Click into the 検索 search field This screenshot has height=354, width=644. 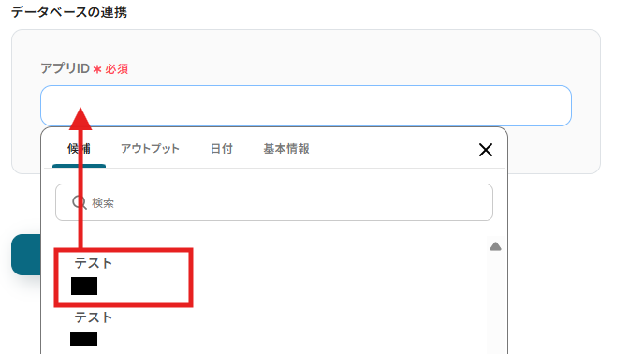(x=274, y=202)
